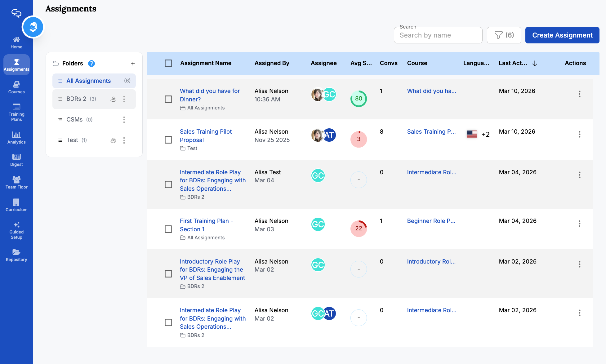Image resolution: width=606 pixels, height=364 pixels.
Task: Go to Team Floor in the sidebar
Action: (16, 182)
